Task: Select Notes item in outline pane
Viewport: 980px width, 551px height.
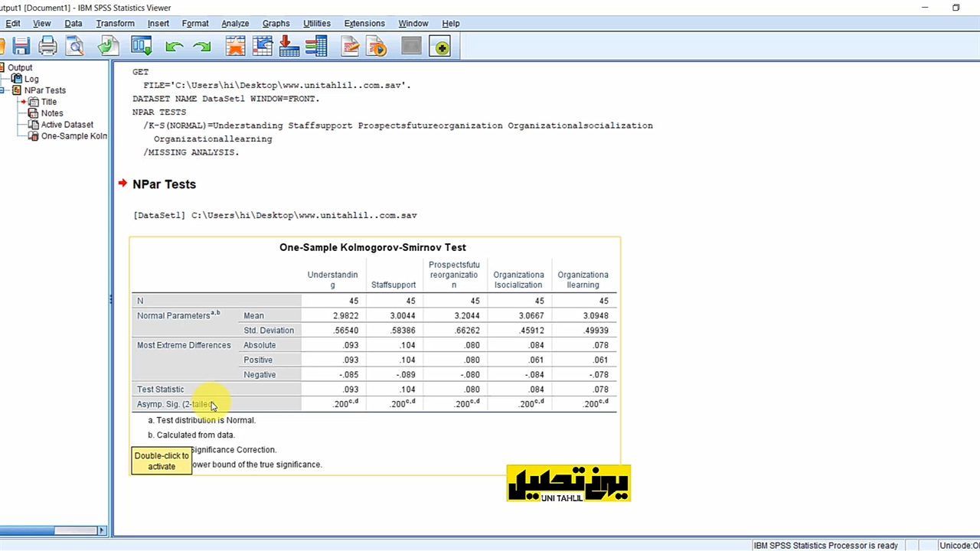Action: coord(51,113)
